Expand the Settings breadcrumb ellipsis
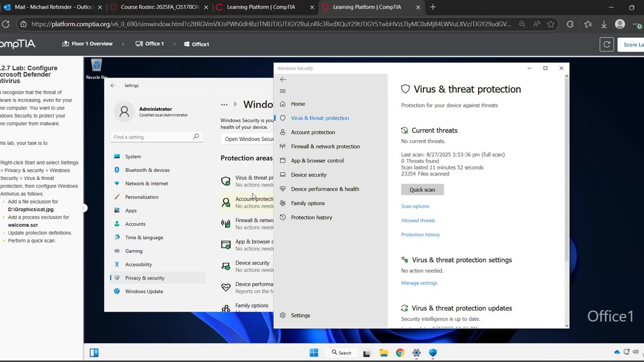 coord(224,104)
